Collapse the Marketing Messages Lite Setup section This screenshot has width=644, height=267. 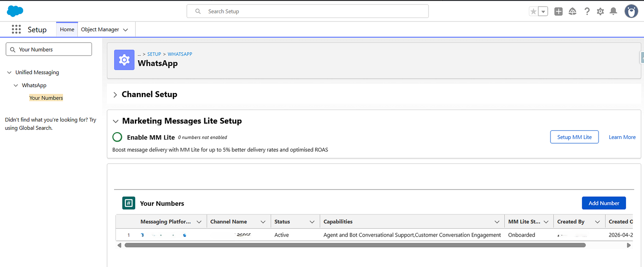click(x=115, y=121)
